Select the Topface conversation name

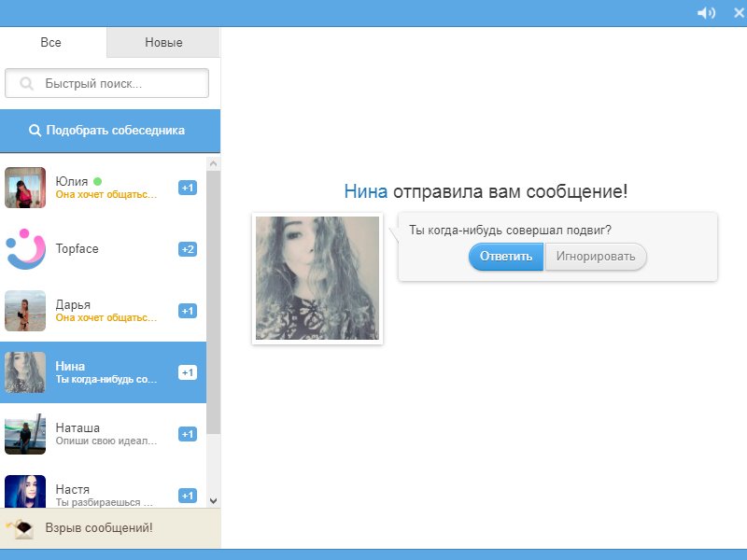[77, 248]
